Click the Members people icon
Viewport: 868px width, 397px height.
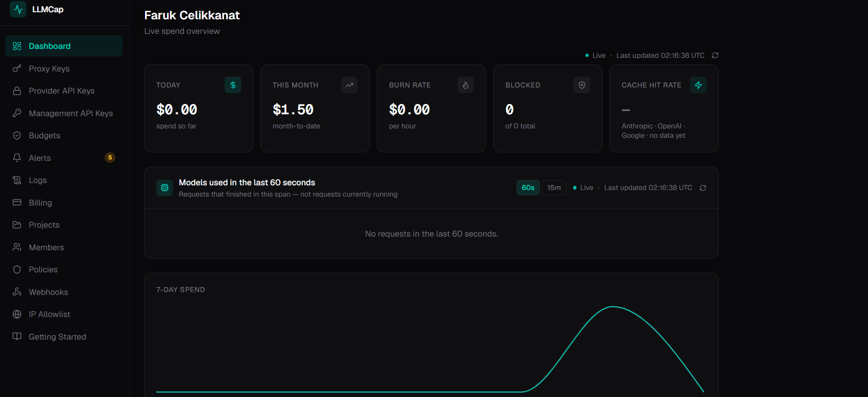(17, 247)
